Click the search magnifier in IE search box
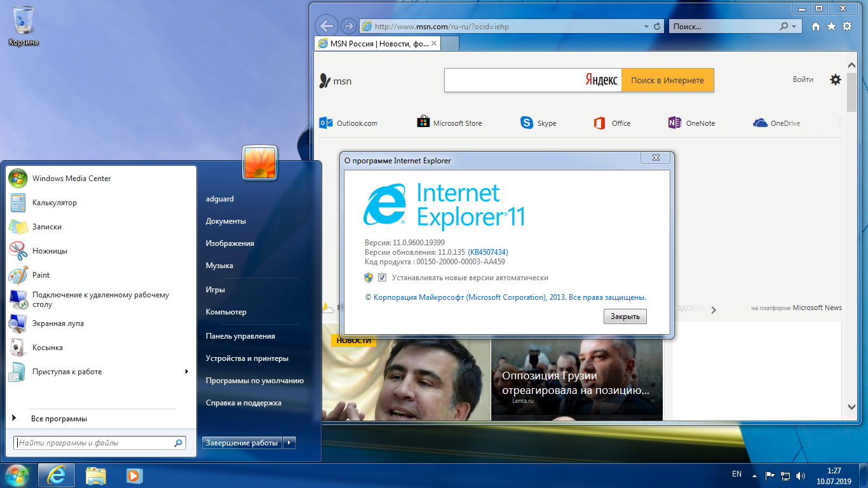 784,27
